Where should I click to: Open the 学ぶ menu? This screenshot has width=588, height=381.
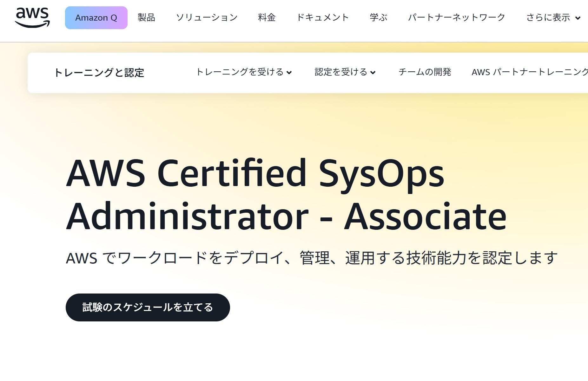point(379,17)
